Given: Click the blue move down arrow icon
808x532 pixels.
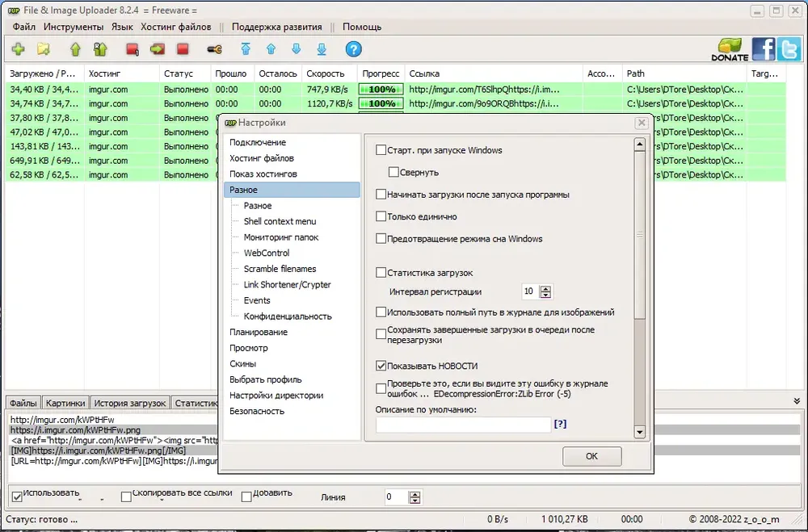Looking at the screenshot, I should [x=297, y=49].
